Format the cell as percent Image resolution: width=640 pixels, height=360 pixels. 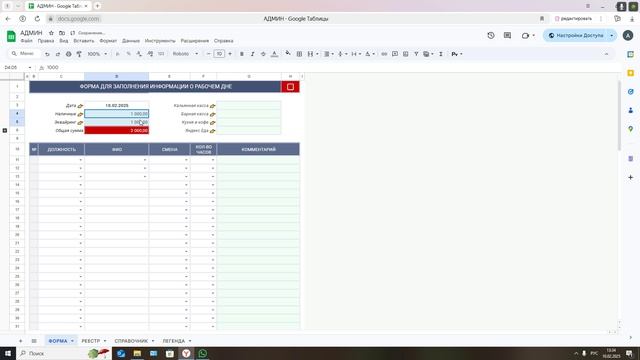click(x=129, y=54)
